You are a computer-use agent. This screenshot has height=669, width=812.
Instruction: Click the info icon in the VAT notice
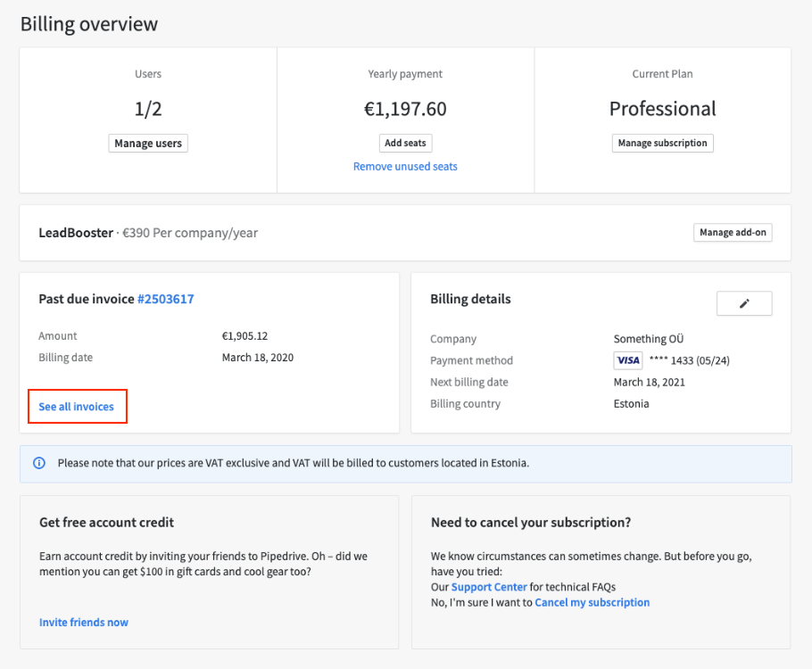click(x=39, y=463)
